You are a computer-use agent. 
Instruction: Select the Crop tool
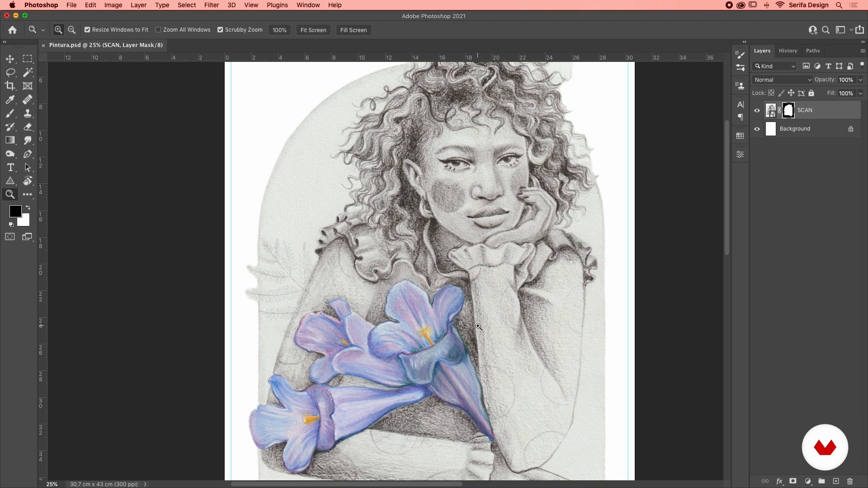coord(10,86)
